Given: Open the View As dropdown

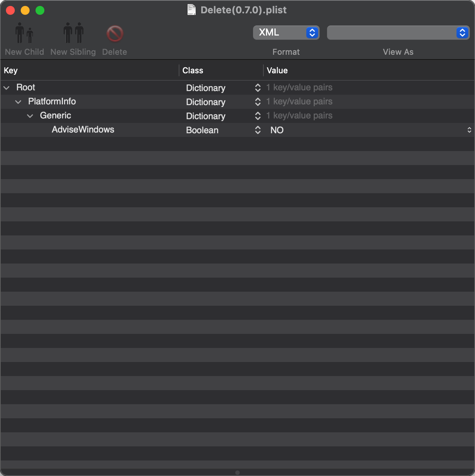Looking at the screenshot, I should [398, 33].
